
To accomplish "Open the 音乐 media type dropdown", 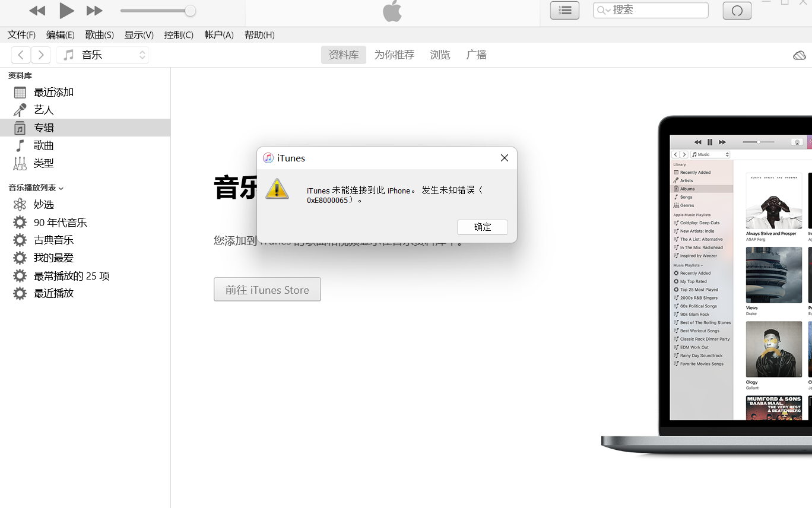I will click(103, 55).
